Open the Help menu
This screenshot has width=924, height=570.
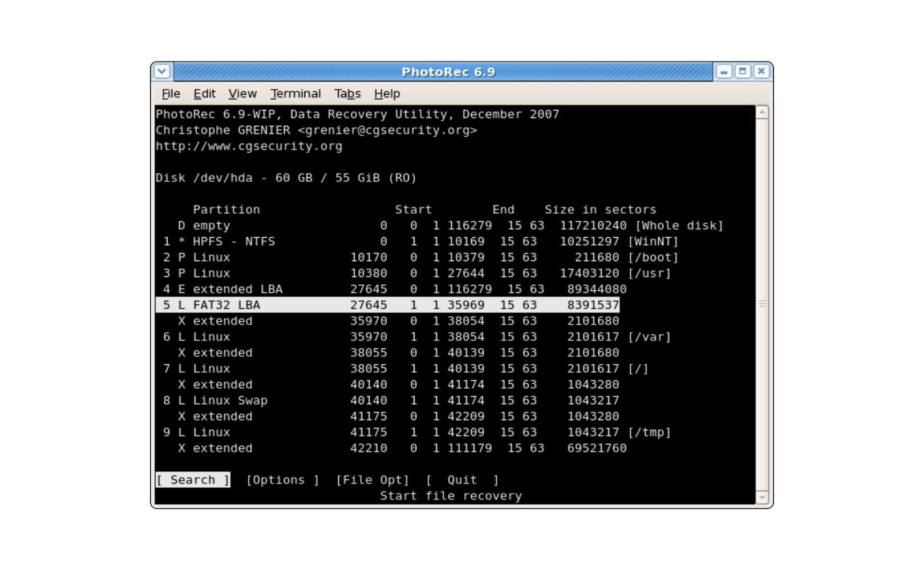387,93
